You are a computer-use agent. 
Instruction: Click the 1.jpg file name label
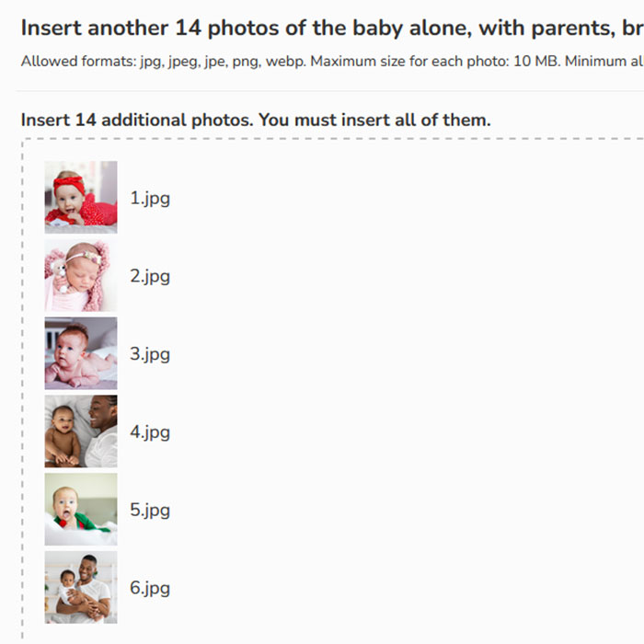point(150,199)
